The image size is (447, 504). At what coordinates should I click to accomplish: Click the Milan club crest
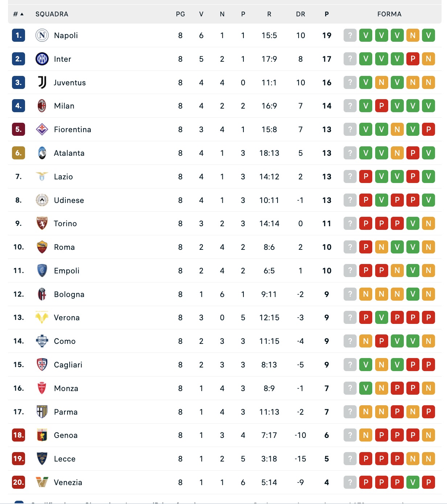42,106
